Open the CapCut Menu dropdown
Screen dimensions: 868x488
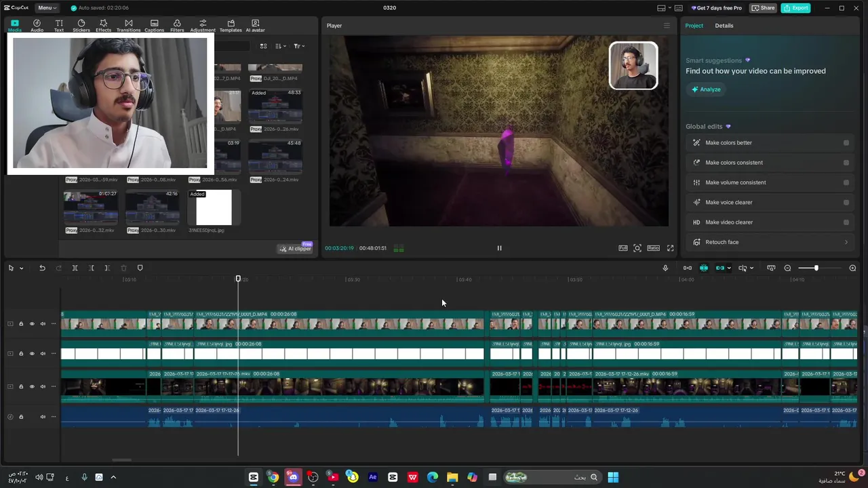coord(47,7)
